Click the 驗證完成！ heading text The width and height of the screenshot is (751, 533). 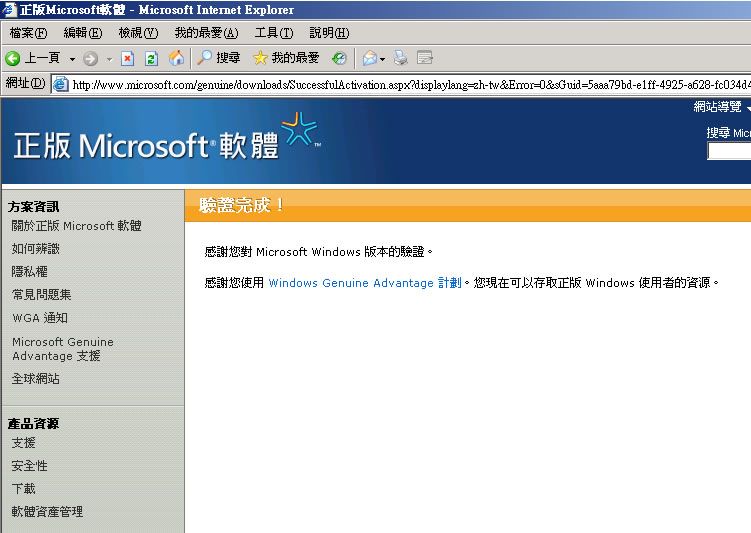pos(242,205)
